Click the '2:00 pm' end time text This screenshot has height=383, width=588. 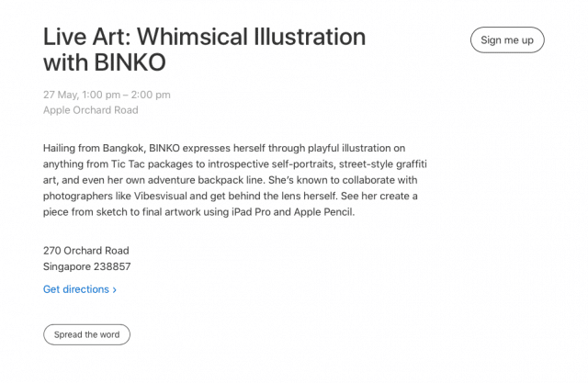pyautogui.click(x=151, y=95)
